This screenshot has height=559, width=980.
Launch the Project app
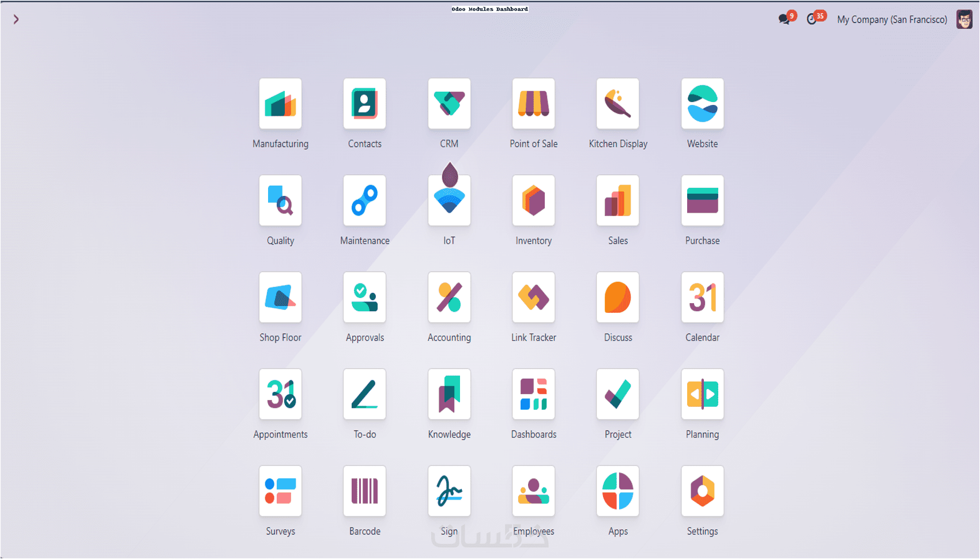pos(618,394)
